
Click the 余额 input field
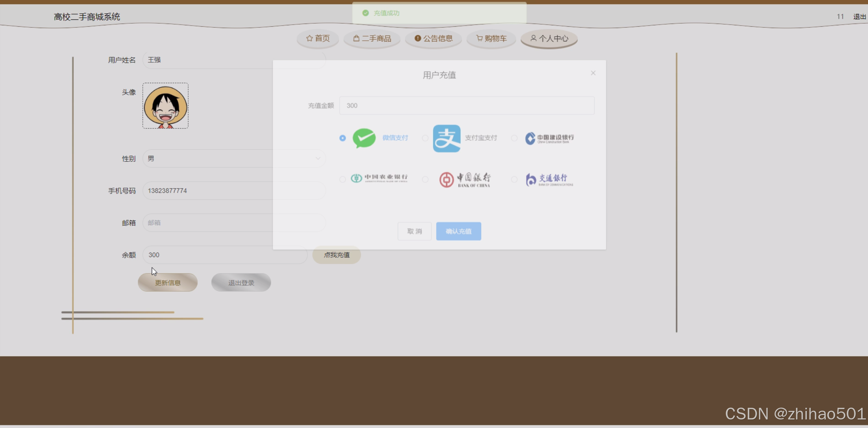coord(225,255)
